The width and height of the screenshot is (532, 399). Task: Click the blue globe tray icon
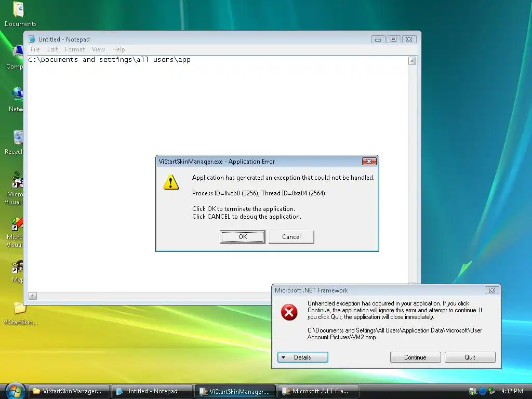(x=482, y=391)
